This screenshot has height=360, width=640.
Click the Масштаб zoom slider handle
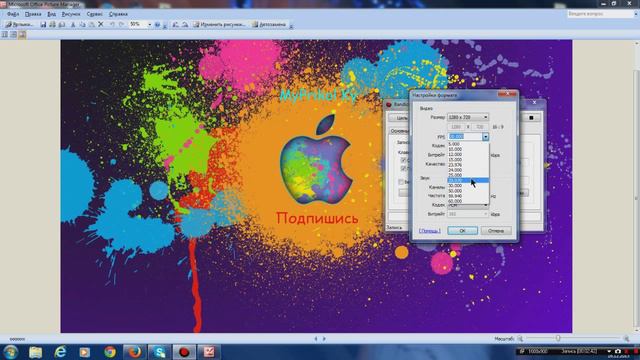click(x=558, y=338)
